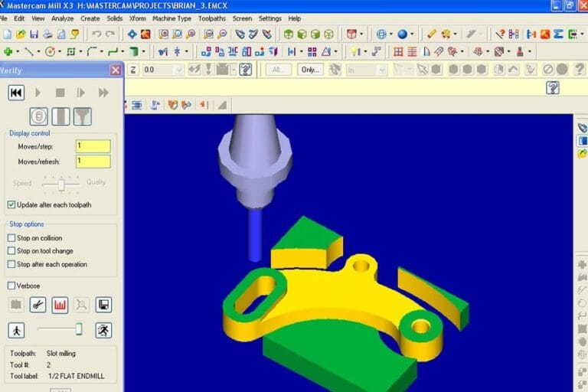Click the save stock file icon in Verify
The width and height of the screenshot is (588, 392).
coord(103,305)
